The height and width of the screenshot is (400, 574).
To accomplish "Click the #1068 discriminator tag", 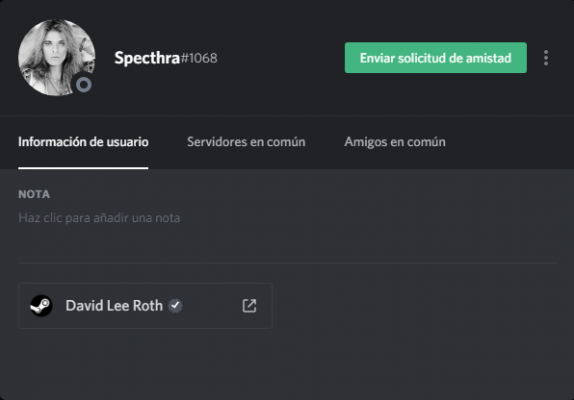I will [199, 58].
